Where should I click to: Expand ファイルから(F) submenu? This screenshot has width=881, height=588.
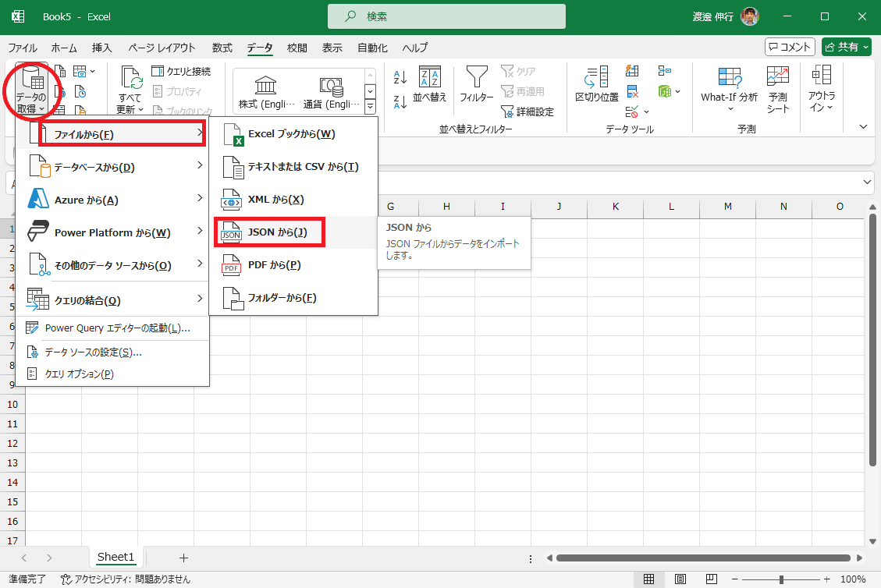112,134
